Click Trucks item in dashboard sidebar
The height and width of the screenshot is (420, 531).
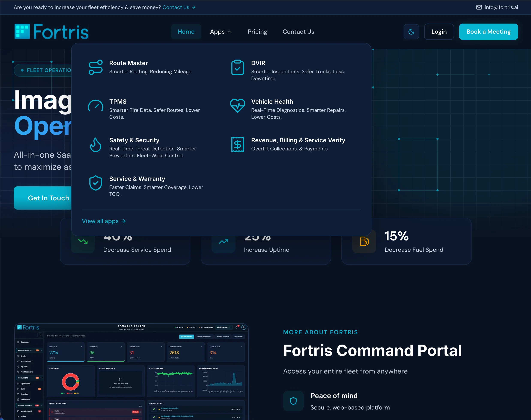click(x=23, y=356)
